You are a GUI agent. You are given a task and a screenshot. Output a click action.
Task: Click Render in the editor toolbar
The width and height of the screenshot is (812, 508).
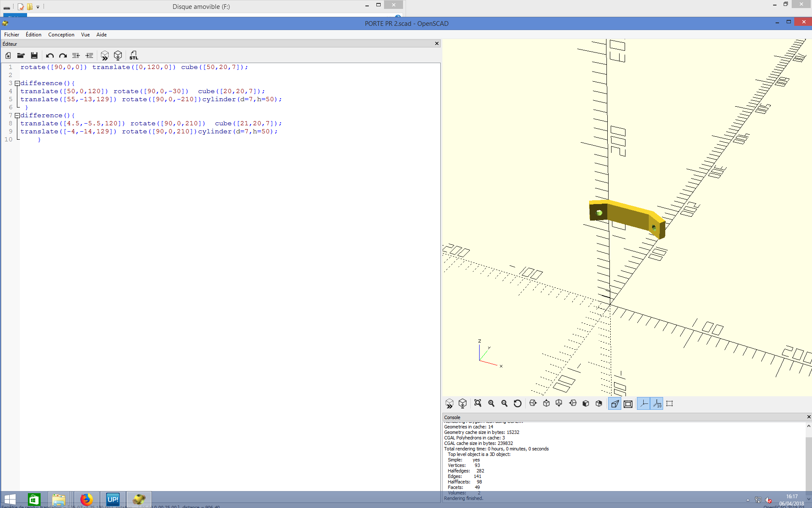tap(118, 55)
